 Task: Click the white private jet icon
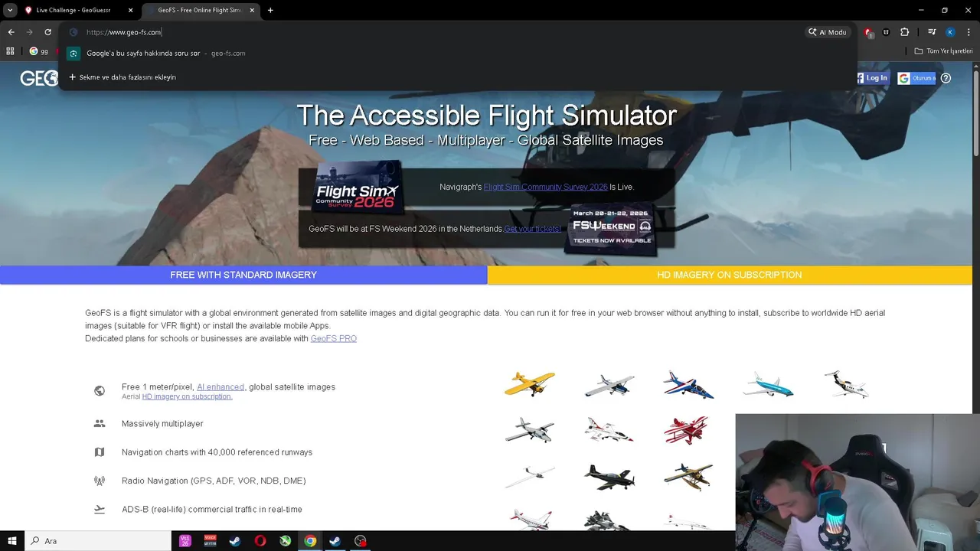pyautogui.click(x=846, y=384)
